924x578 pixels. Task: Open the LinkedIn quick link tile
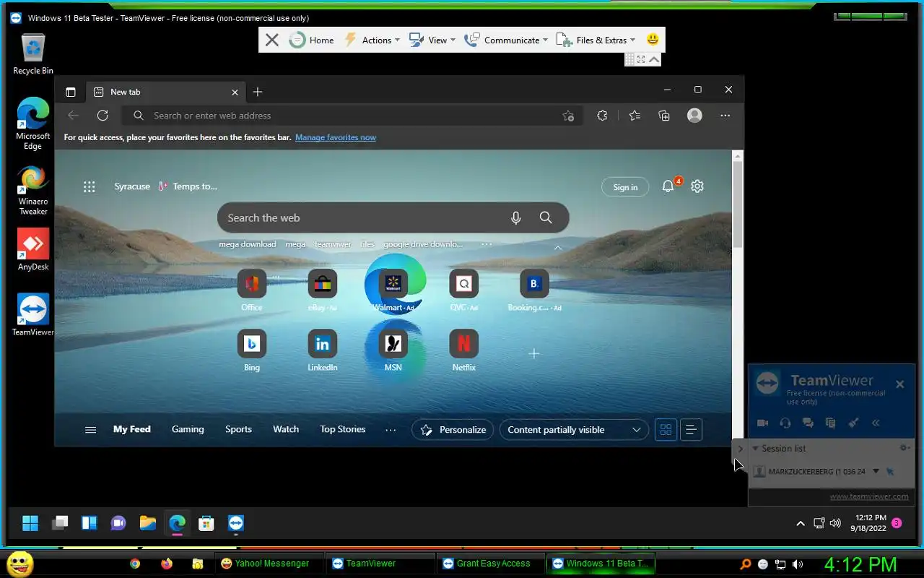pos(323,350)
